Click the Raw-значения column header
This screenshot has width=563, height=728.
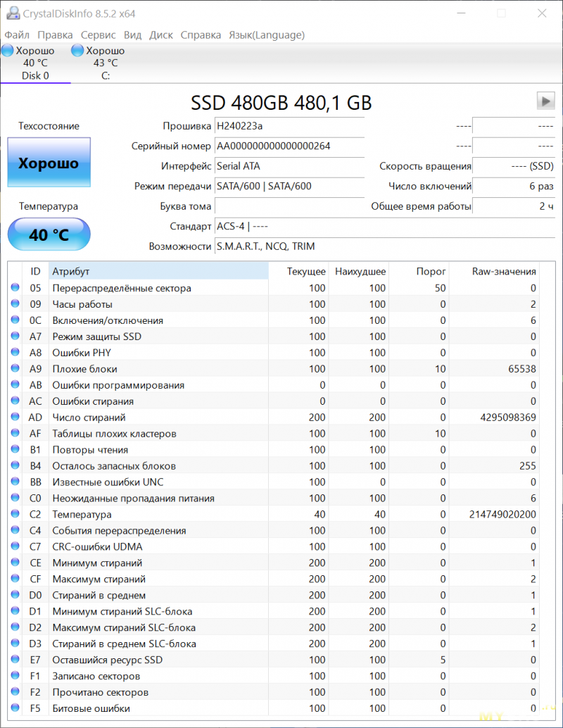pos(494,271)
